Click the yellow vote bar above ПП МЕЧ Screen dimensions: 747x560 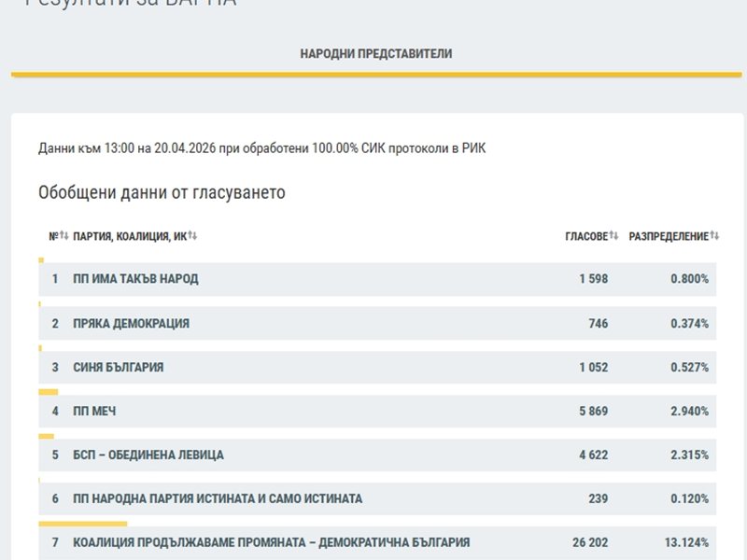pos(49,392)
